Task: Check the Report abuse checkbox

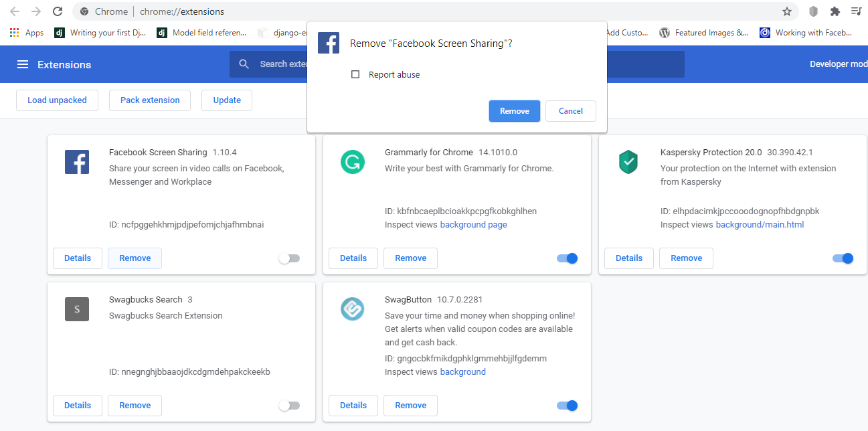Action: tap(355, 74)
